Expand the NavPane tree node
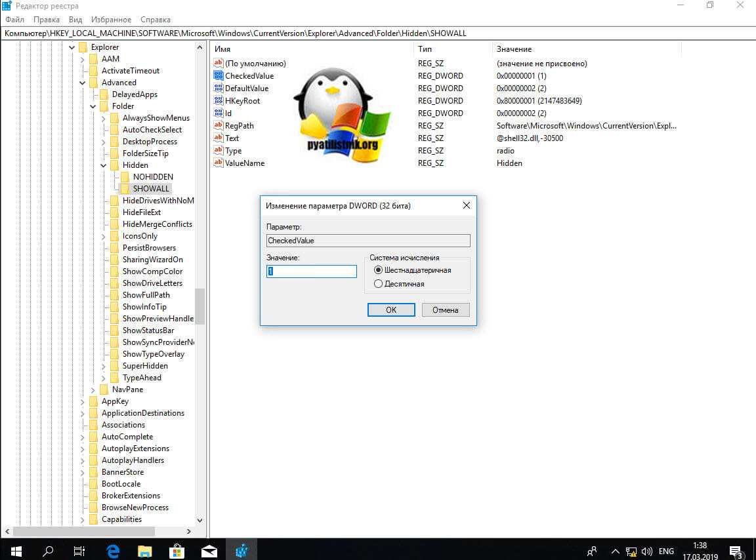Image resolution: width=756 pixels, height=560 pixels. (x=93, y=390)
